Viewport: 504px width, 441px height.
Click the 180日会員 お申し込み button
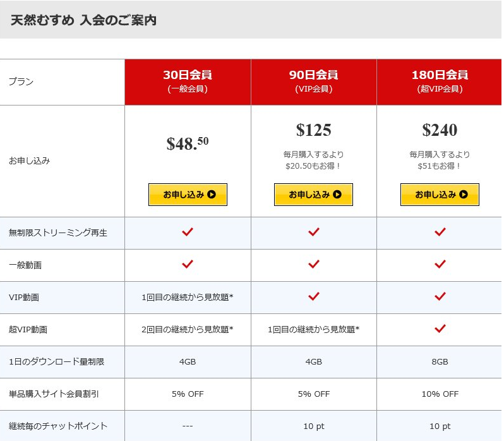coord(440,195)
